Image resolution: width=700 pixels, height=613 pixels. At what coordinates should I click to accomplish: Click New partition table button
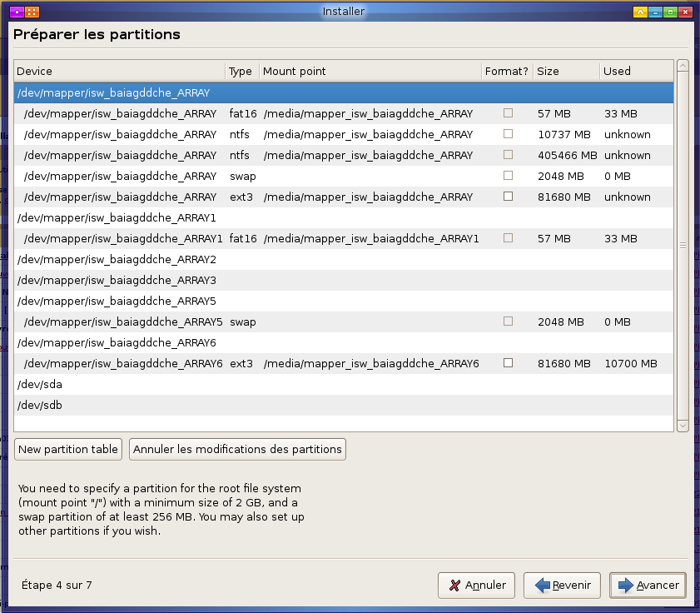68,449
